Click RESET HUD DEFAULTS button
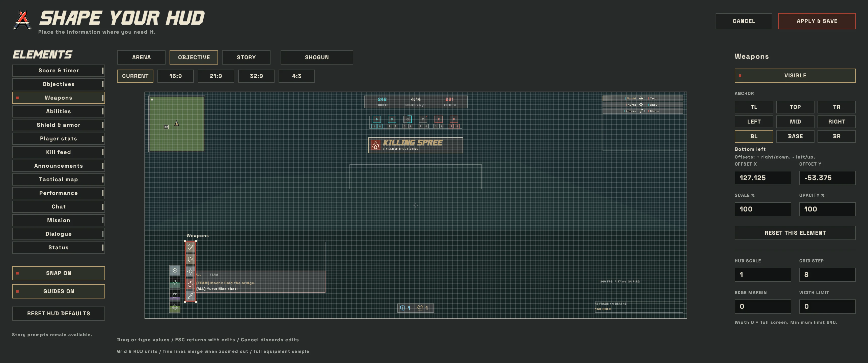 (x=58, y=314)
